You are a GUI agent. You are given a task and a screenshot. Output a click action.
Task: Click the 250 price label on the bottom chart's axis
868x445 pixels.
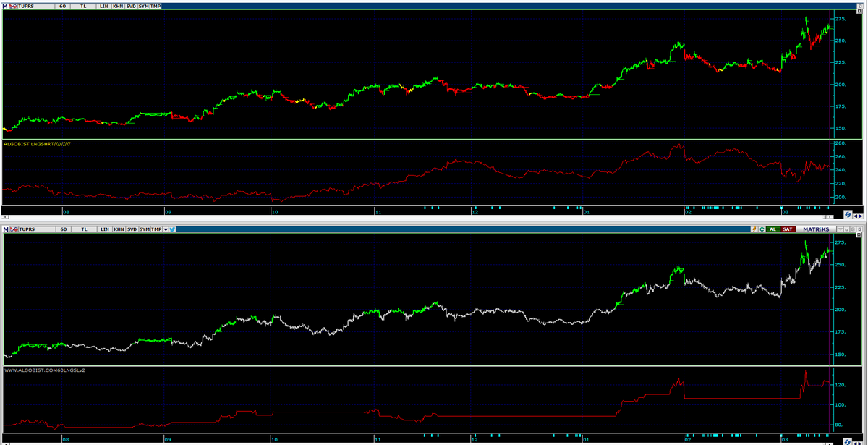(839, 265)
